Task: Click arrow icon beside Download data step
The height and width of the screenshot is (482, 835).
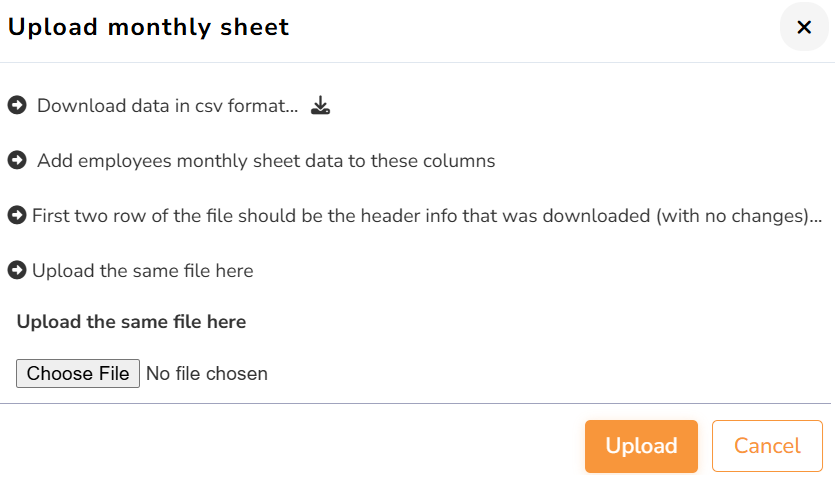Action: tap(16, 105)
